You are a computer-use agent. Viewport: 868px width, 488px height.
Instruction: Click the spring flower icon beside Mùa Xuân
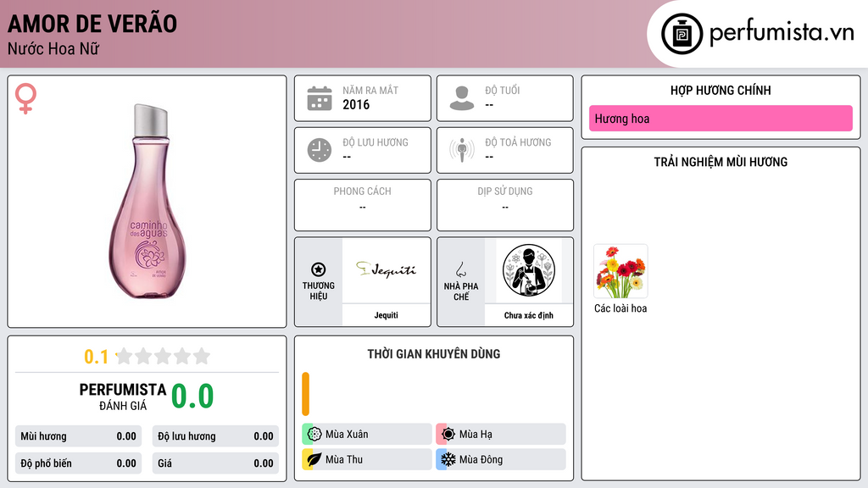point(314,435)
